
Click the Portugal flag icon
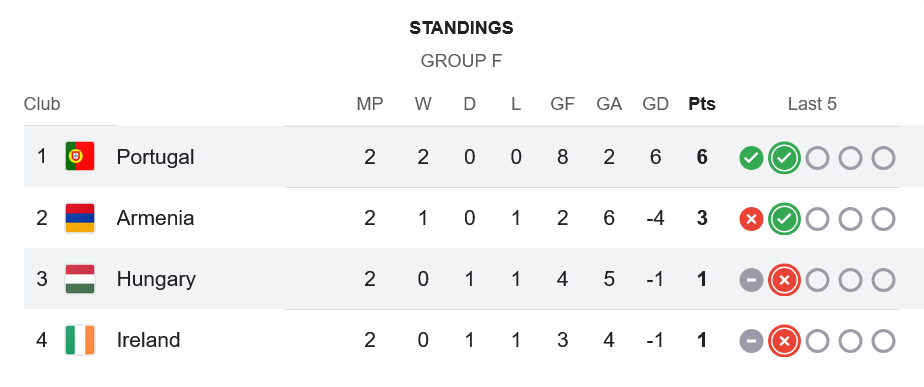(x=80, y=157)
